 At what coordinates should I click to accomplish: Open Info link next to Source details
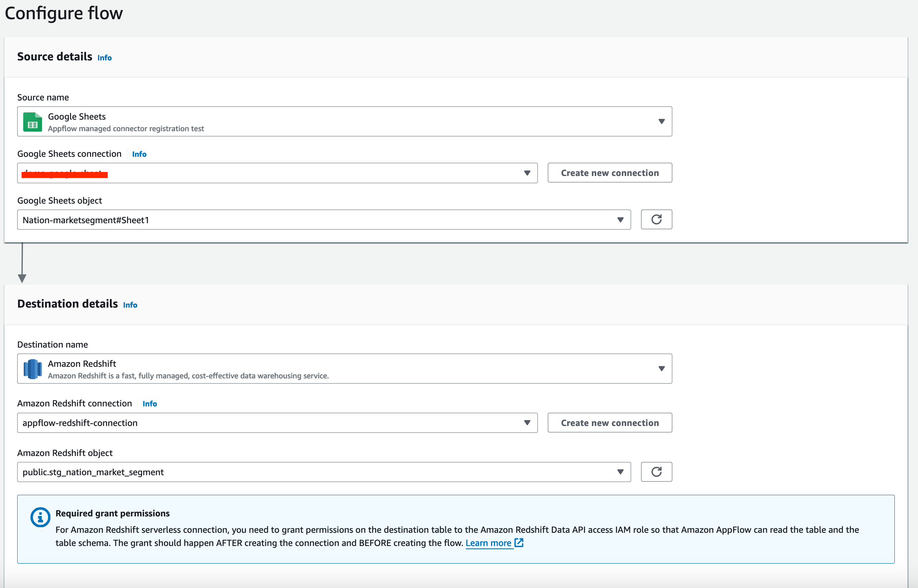tap(104, 58)
